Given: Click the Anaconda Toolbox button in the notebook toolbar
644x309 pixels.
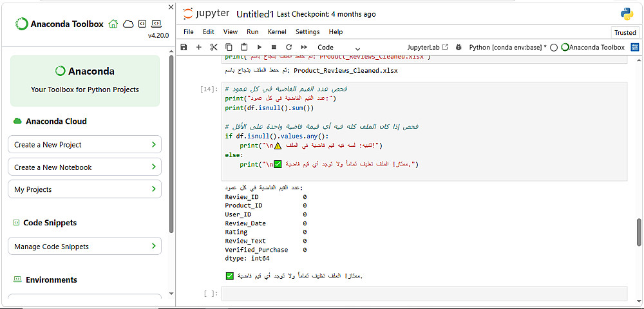Looking at the screenshot, I should [x=593, y=47].
